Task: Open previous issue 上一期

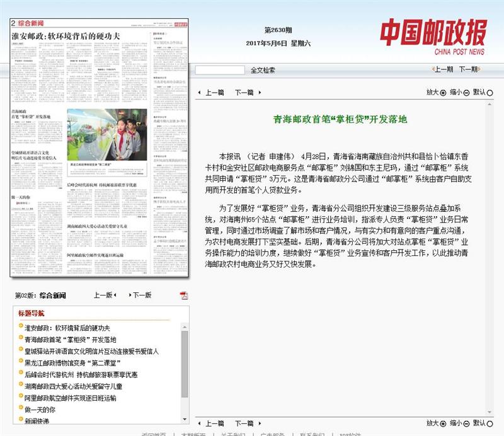Action: tap(442, 70)
